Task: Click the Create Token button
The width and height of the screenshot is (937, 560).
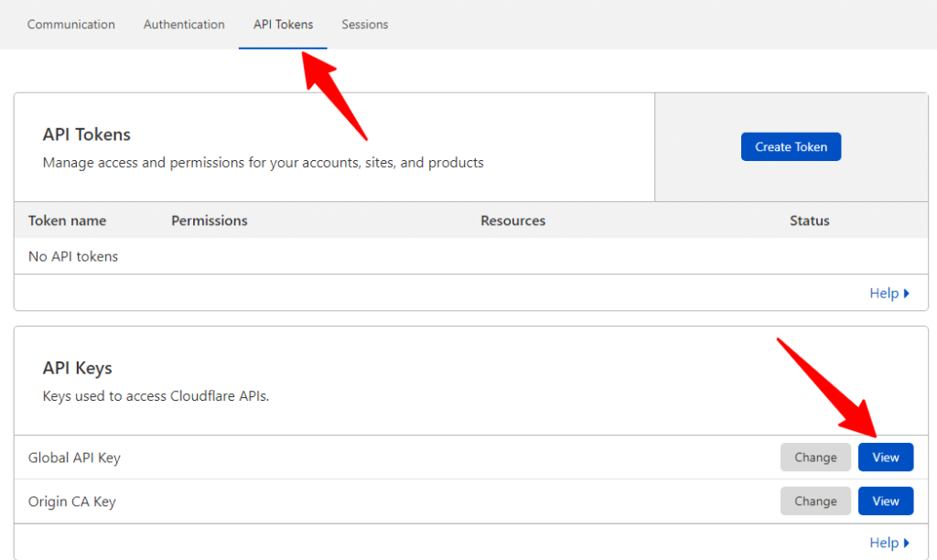Action: [x=791, y=146]
